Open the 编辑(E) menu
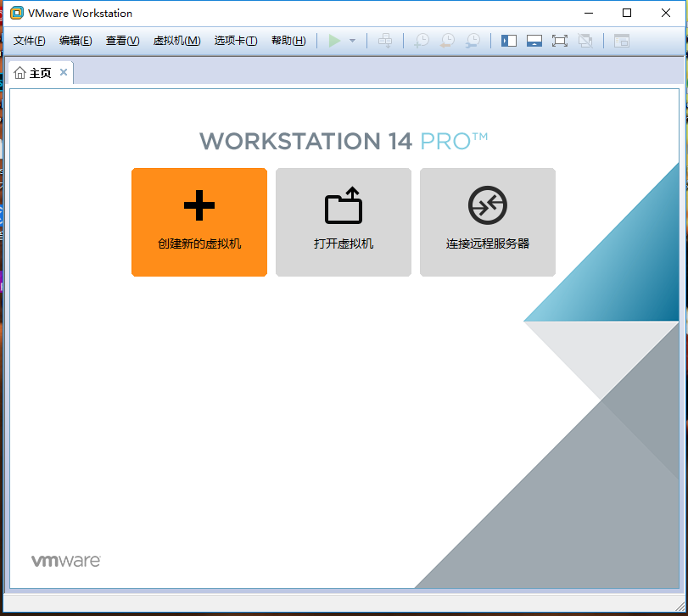This screenshot has width=688, height=616. point(76,41)
